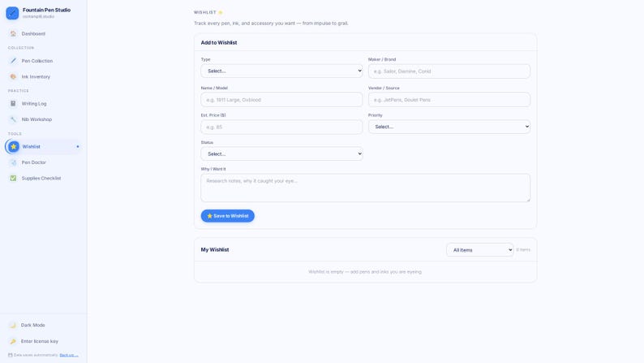Open Pen Collection via its pen icon
The height and width of the screenshot is (363, 644).
coord(13,61)
